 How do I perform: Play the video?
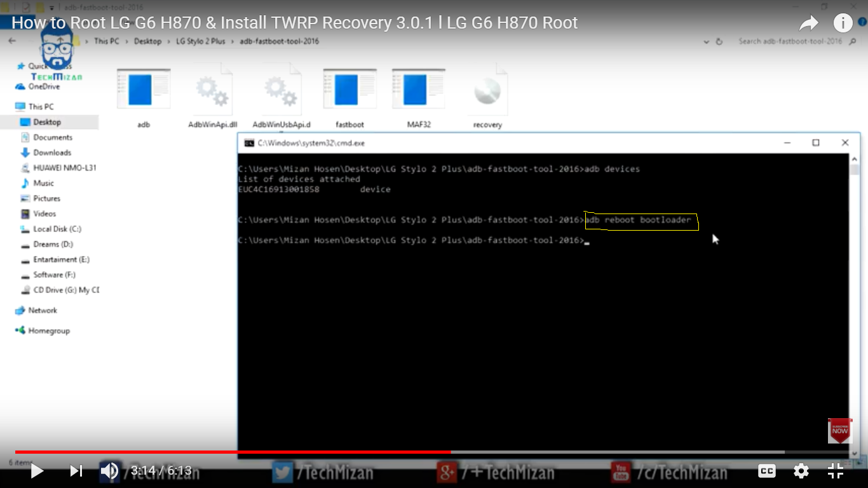pos(37,471)
